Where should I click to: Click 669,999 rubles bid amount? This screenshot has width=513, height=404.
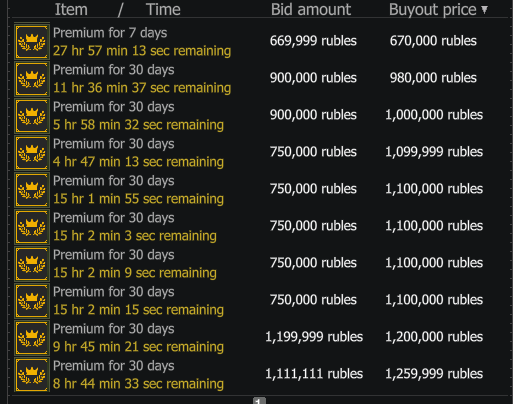(313, 41)
